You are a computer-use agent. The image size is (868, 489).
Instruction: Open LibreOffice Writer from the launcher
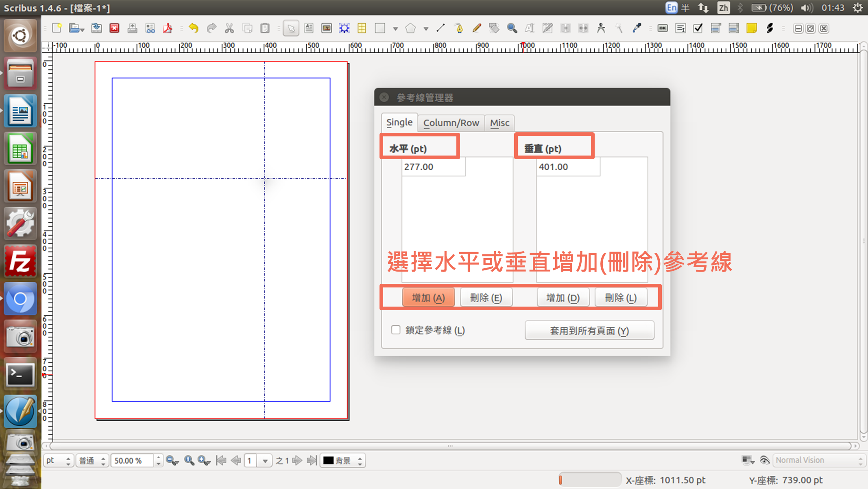[20, 111]
